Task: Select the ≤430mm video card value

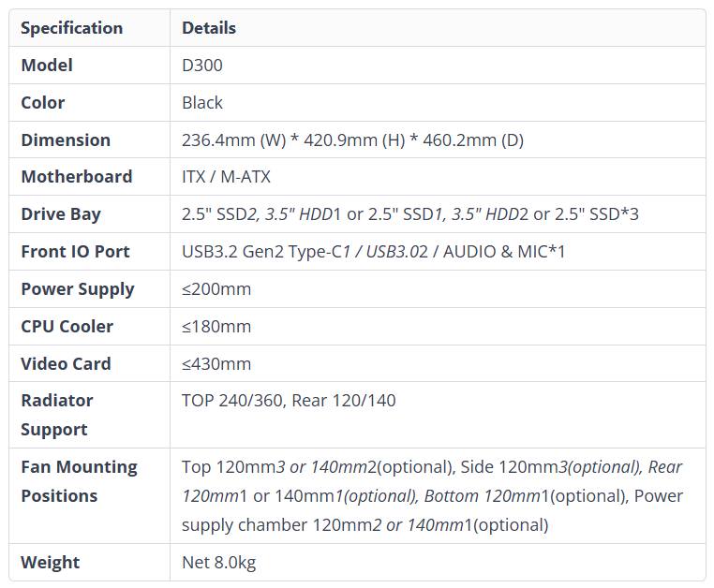Action: tap(216, 364)
